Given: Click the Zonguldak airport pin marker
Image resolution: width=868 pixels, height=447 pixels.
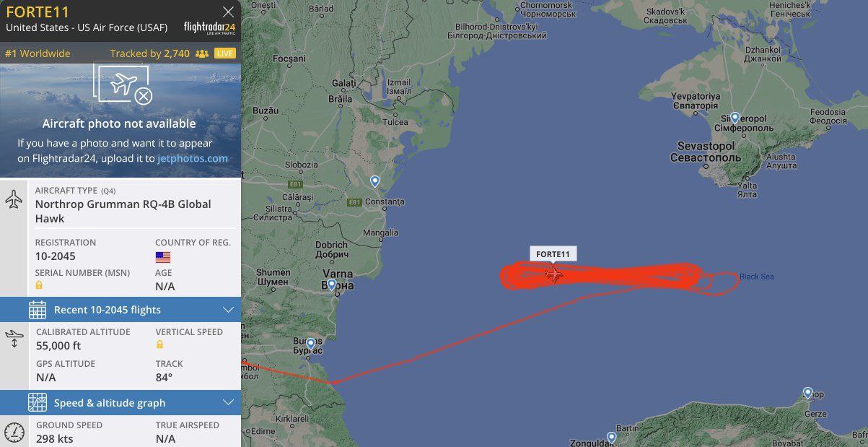Looking at the screenshot, I should coord(612,437).
